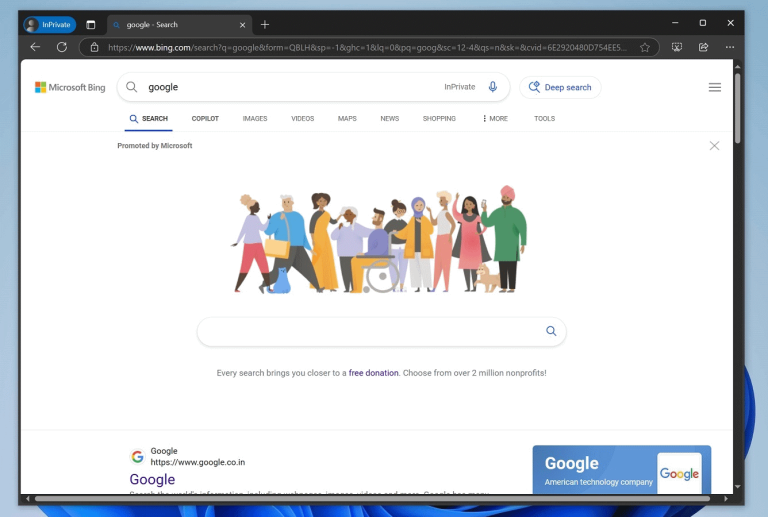Expand the More search categories
The height and width of the screenshot is (517, 768).
(x=495, y=118)
